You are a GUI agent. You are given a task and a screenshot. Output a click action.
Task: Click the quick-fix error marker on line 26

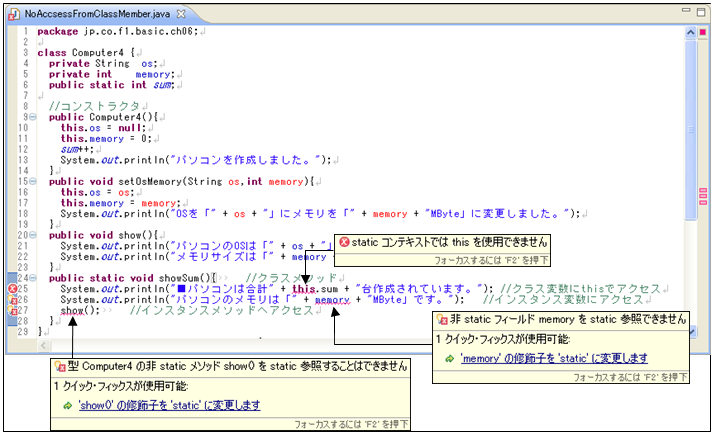(x=13, y=299)
